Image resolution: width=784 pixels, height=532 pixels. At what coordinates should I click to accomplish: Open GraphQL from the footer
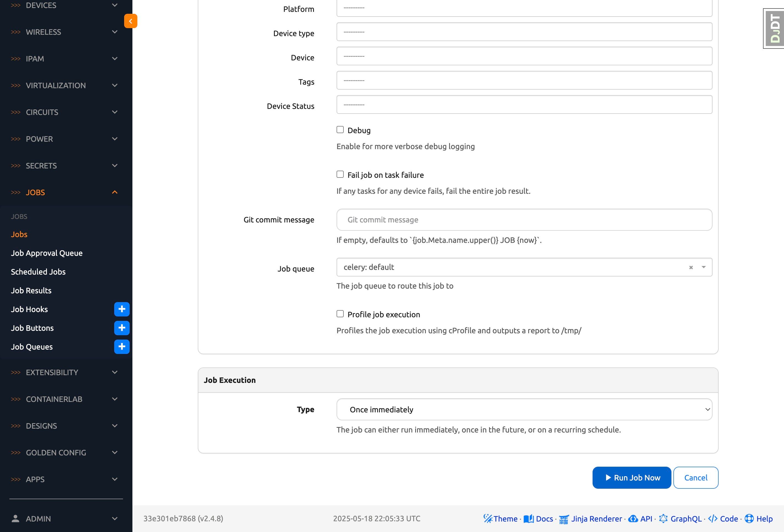click(x=686, y=518)
